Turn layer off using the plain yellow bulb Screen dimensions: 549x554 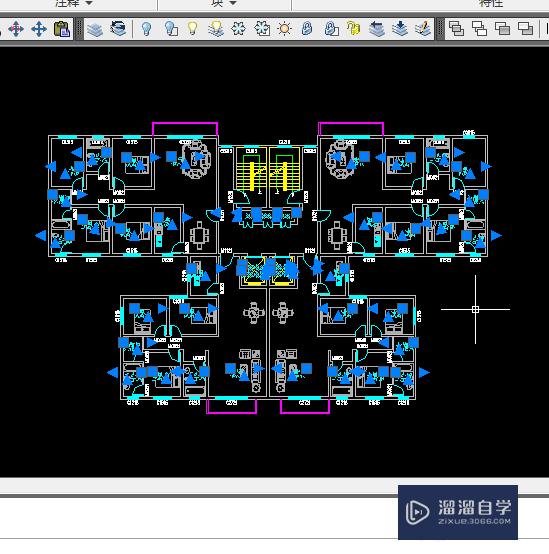[193, 28]
